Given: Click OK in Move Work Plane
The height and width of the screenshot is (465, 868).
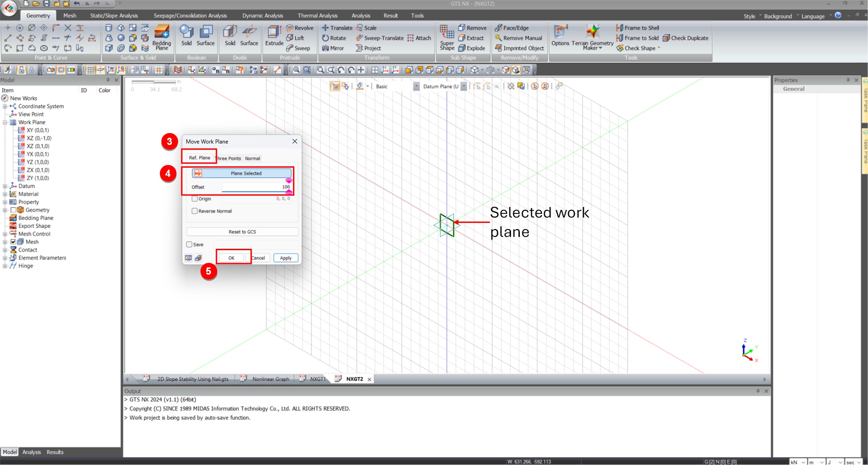Looking at the screenshot, I should click(231, 258).
